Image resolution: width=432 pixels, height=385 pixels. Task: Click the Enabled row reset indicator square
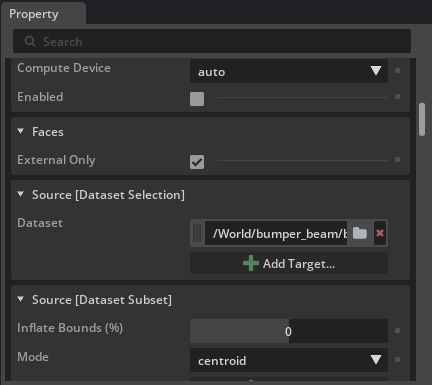397,97
